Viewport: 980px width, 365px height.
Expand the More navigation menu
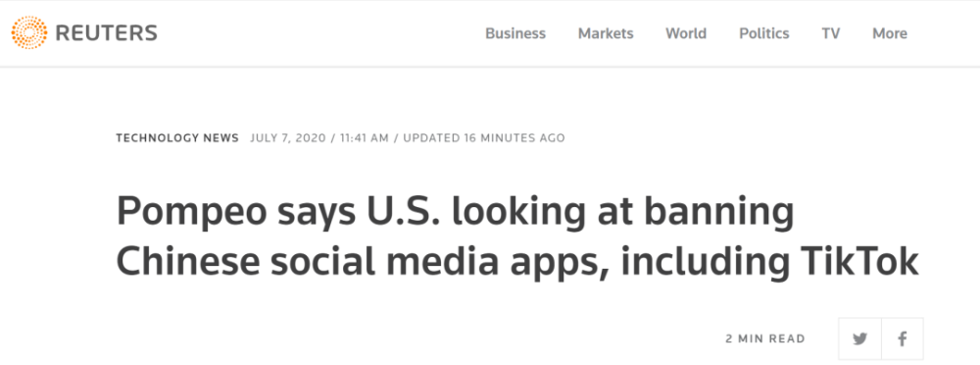pyautogui.click(x=890, y=33)
